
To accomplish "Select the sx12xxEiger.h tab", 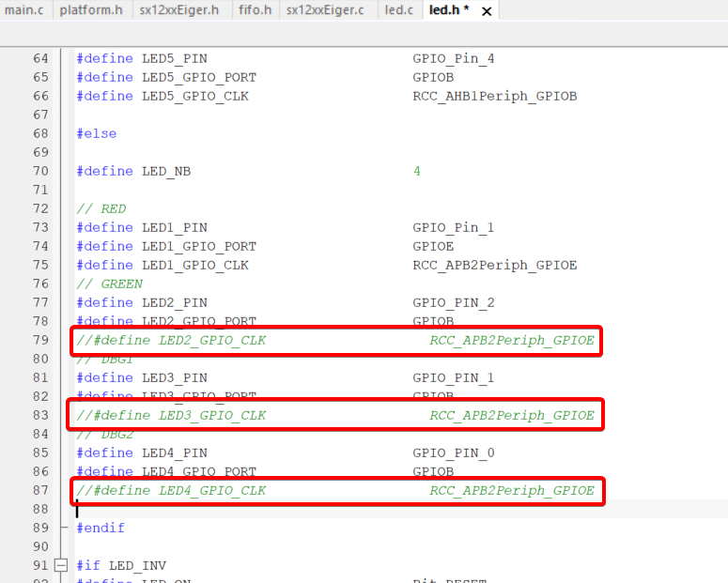I will [178, 10].
